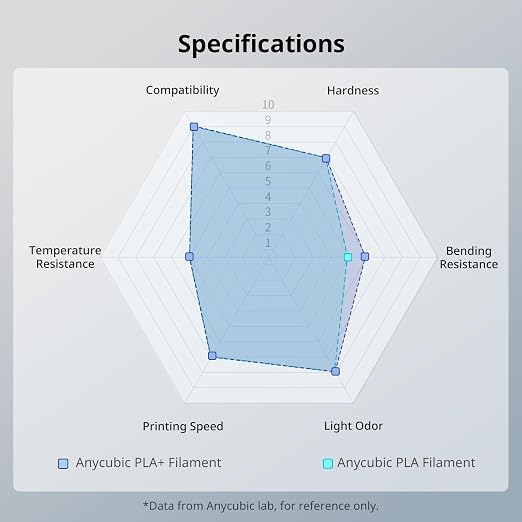The image size is (522, 522).
Task: Click the Anycubic lab data footnote
Action: point(261,506)
